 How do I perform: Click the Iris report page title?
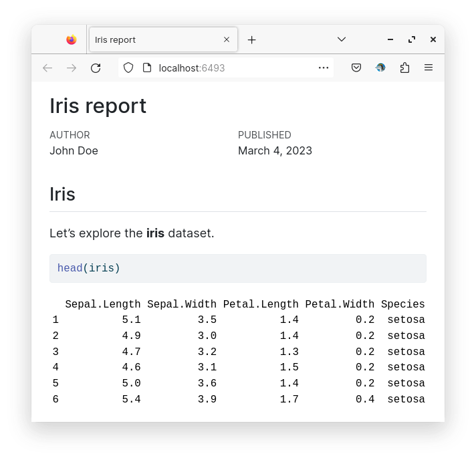click(98, 106)
